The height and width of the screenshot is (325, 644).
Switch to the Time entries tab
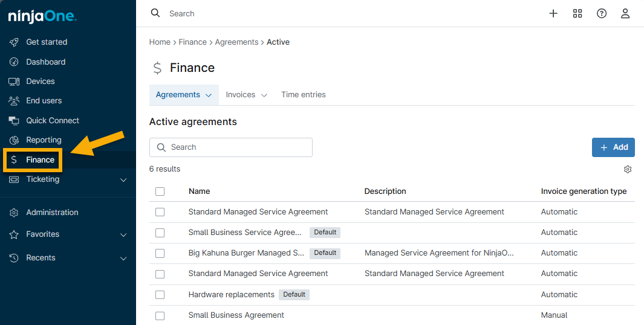tap(303, 95)
